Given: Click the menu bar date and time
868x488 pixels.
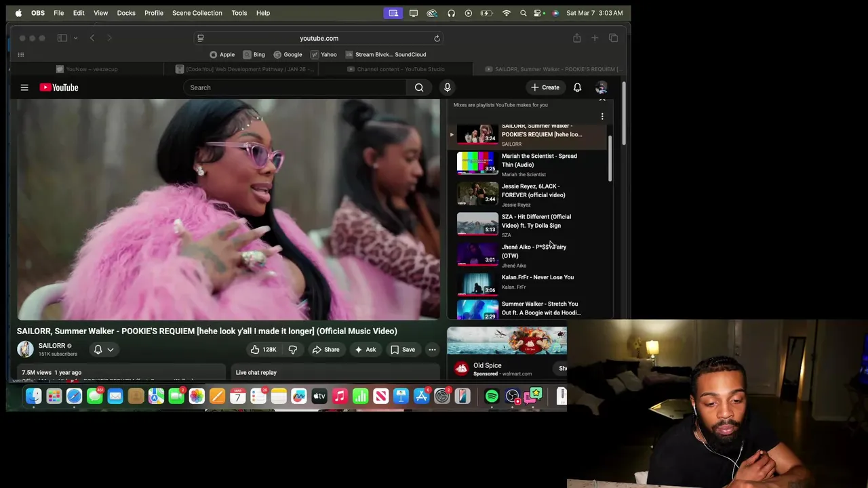Looking at the screenshot, I should (595, 13).
